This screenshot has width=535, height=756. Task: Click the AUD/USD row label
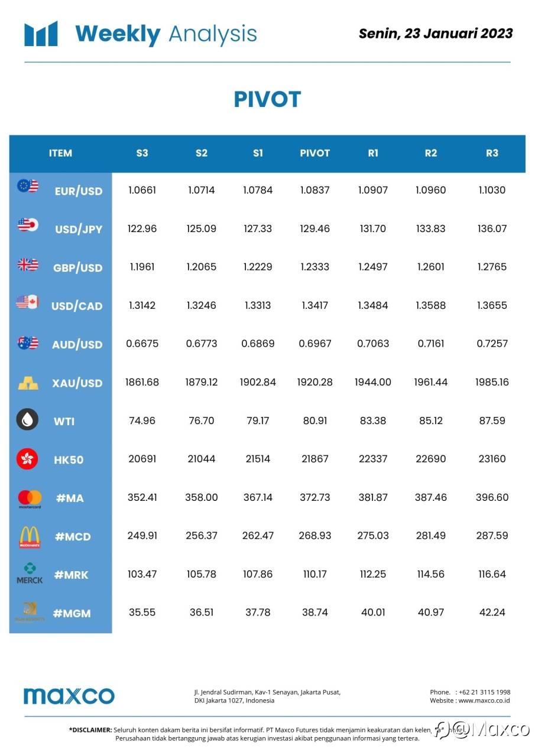click(x=77, y=345)
